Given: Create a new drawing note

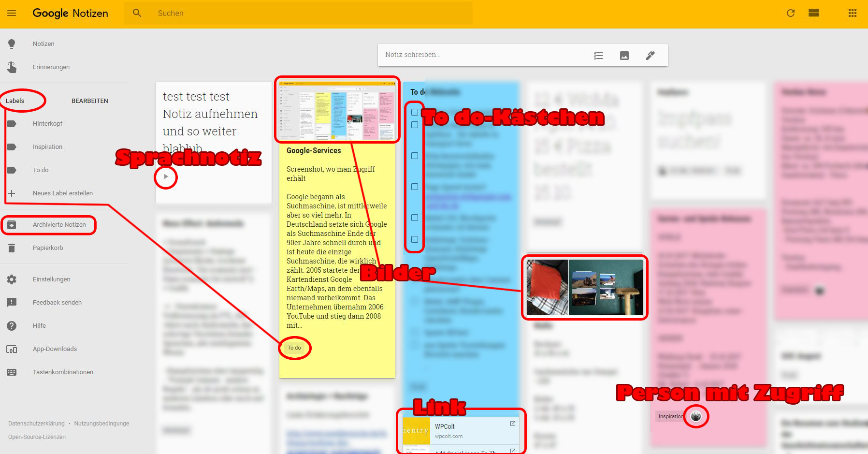Looking at the screenshot, I should click(651, 56).
